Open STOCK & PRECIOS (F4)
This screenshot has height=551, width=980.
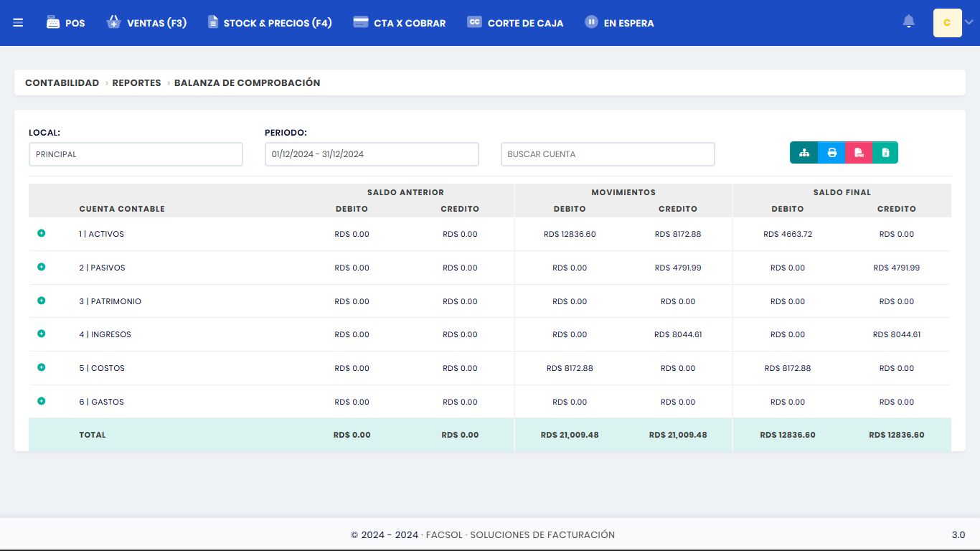[x=270, y=23]
